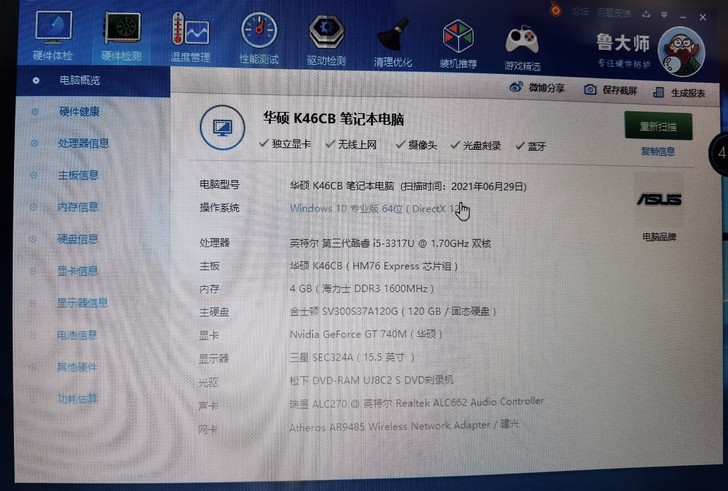Share via 微博分享 label

546,88
